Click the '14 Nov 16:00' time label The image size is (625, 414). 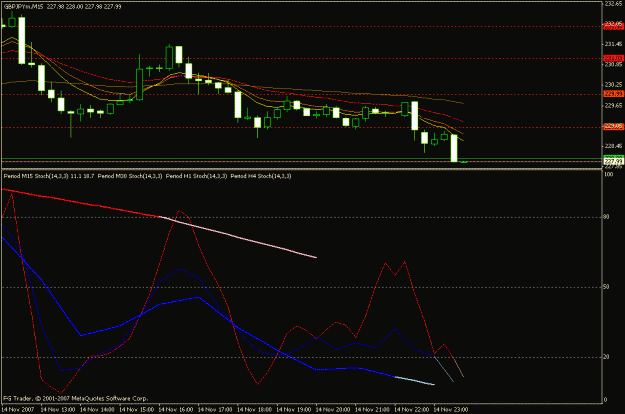[x=176, y=409]
